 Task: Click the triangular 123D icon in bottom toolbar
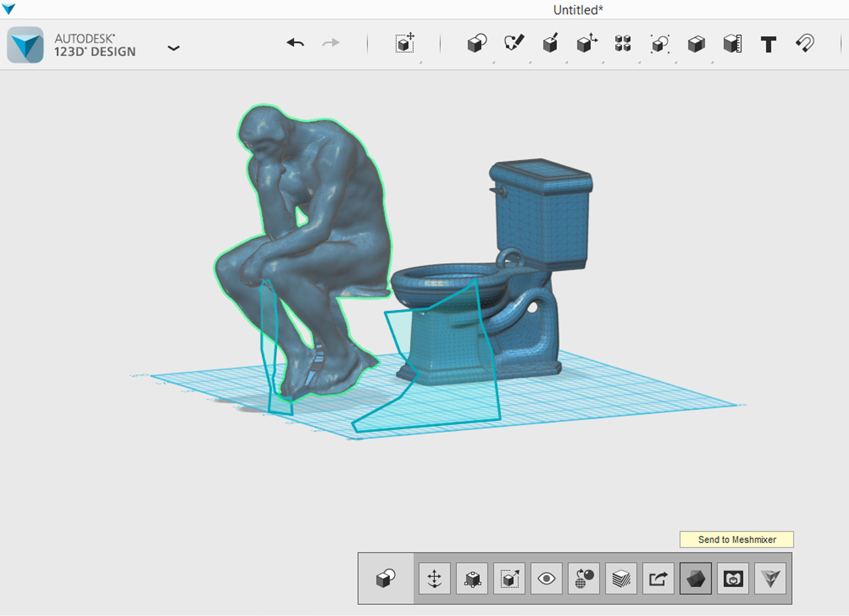(770, 578)
